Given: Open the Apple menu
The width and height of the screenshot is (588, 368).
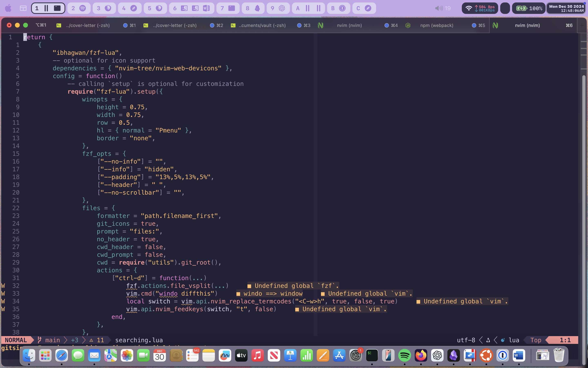Looking at the screenshot, I should pos(8,8).
